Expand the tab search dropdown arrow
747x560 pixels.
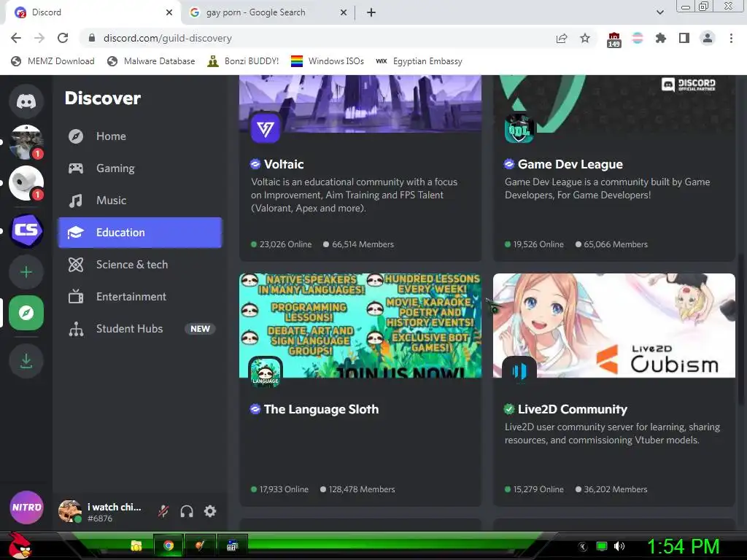click(659, 12)
